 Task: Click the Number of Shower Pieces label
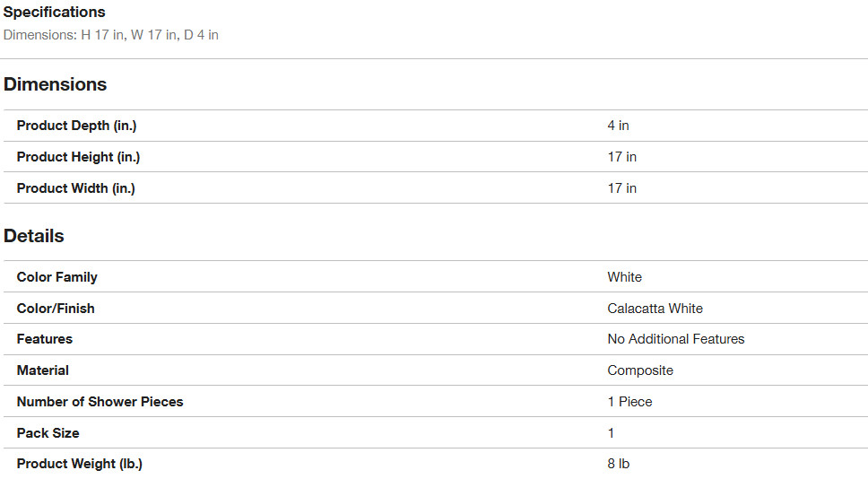100,402
